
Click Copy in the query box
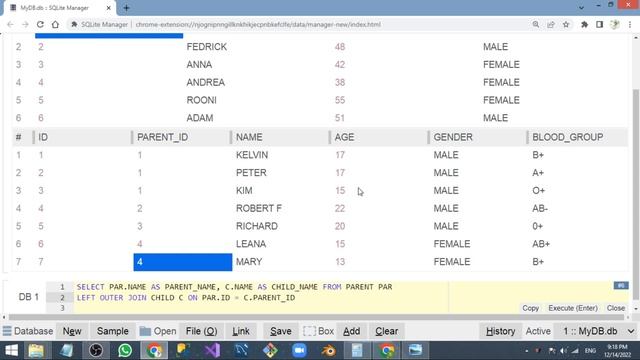[530, 308]
